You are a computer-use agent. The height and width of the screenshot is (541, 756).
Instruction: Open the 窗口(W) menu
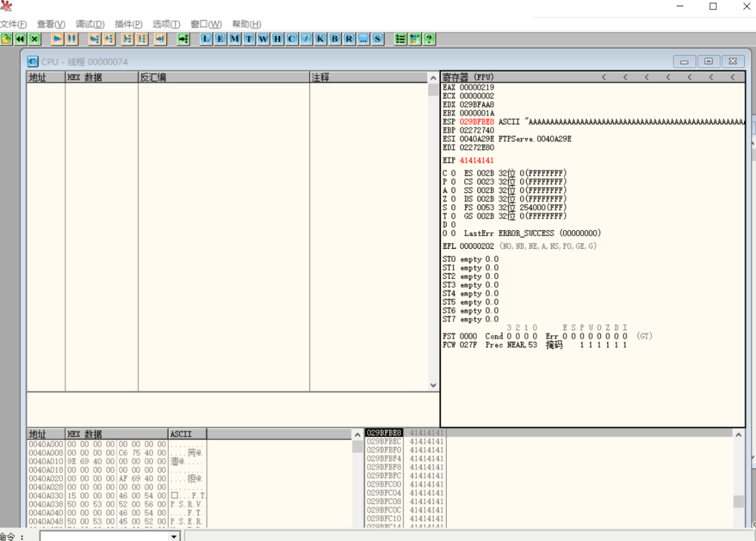pos(206,24)
